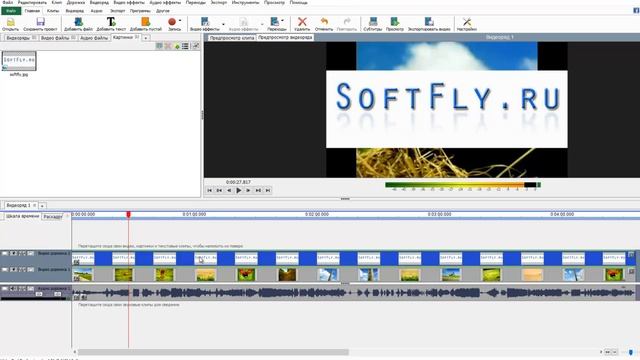Step one frame back in preview
Image resolution: width=640 pixels, height=360 pixels.
[229, 190]
